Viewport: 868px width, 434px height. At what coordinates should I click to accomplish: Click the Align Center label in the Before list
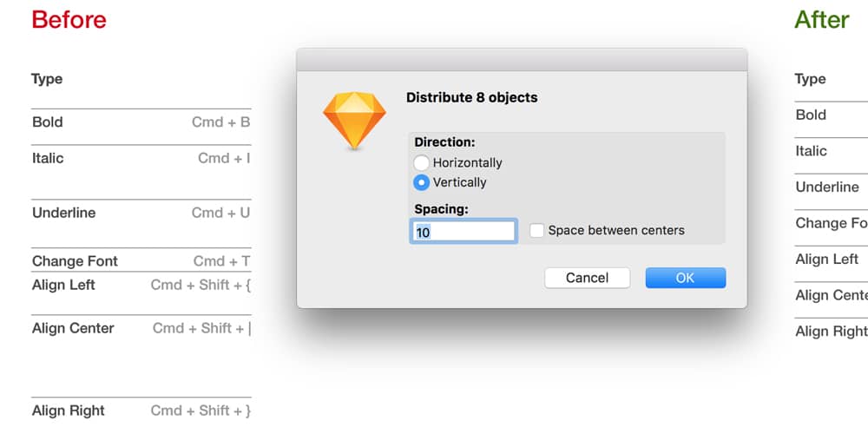[73, 328]
